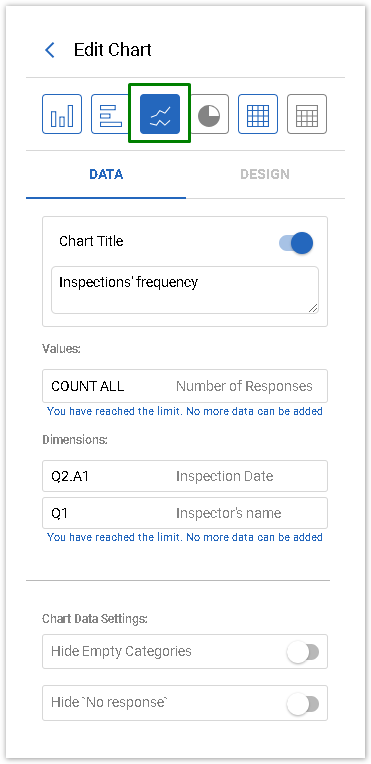Click the title textarea resize handle
This screenshot has height=764, width=371.
click(x=313, y=308)
